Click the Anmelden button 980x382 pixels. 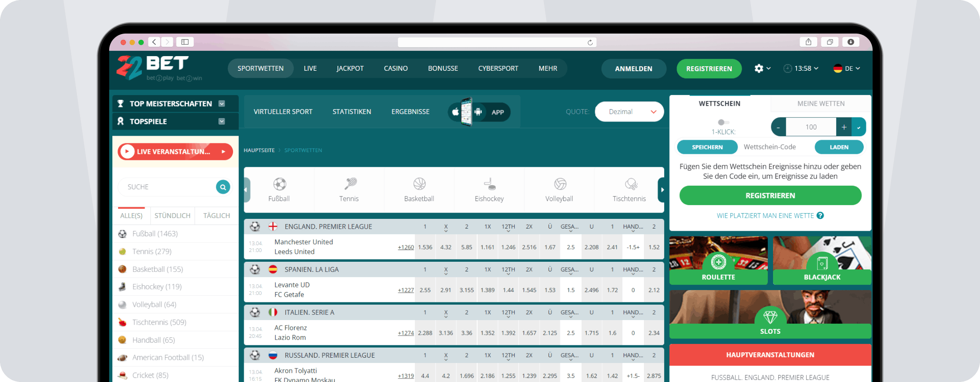coord(633,69)
